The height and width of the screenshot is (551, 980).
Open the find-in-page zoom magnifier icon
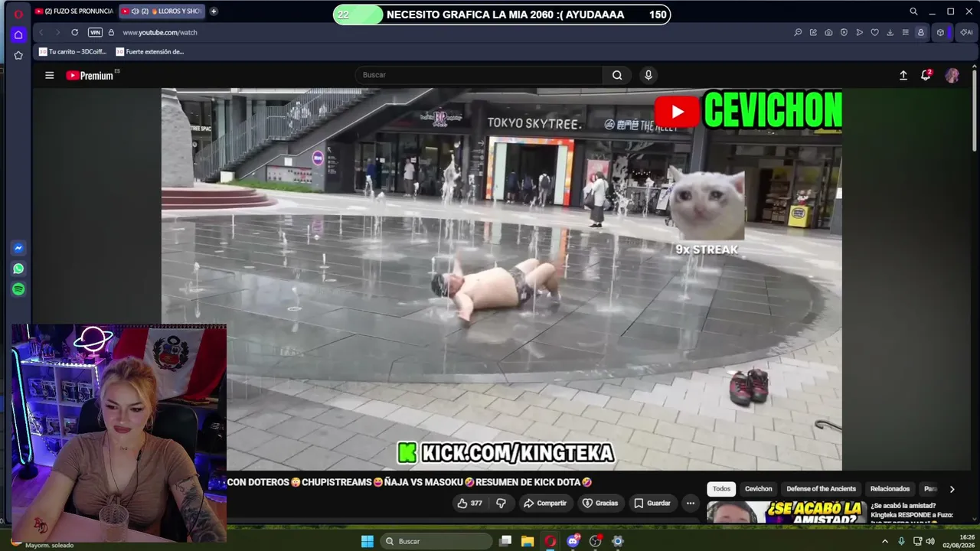pos(798,32)
